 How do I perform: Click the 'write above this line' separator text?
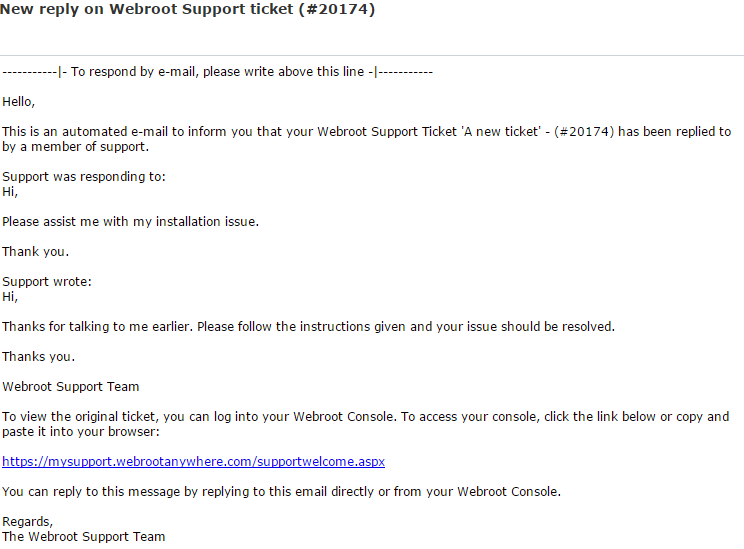coord(217,72)
